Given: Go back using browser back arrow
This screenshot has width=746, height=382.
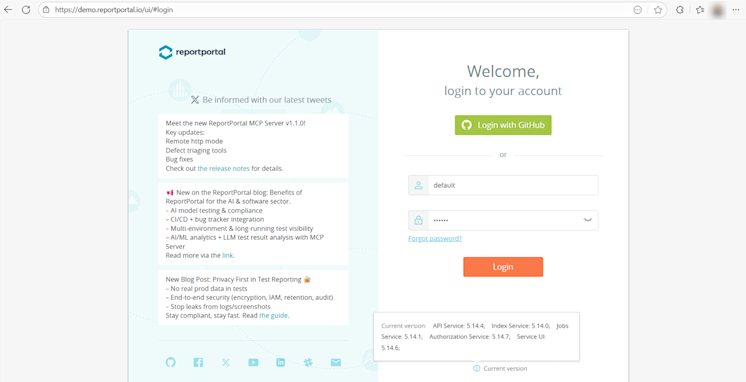Looking at the screenshot, I should click(8, 10).
